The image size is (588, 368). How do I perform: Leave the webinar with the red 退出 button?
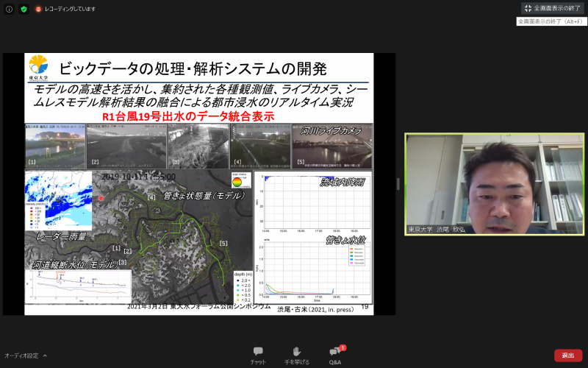568,355
